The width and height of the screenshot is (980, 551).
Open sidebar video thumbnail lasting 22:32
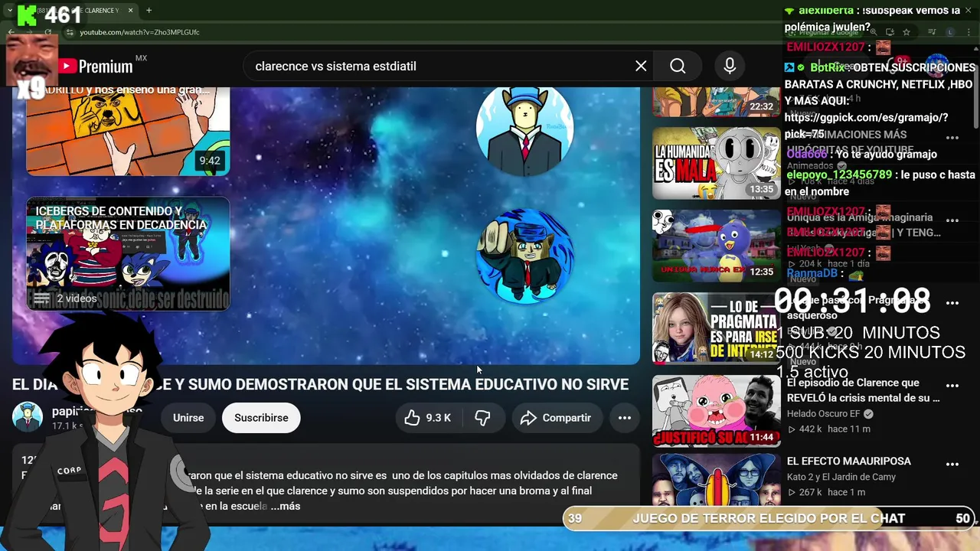click(716, 102)
